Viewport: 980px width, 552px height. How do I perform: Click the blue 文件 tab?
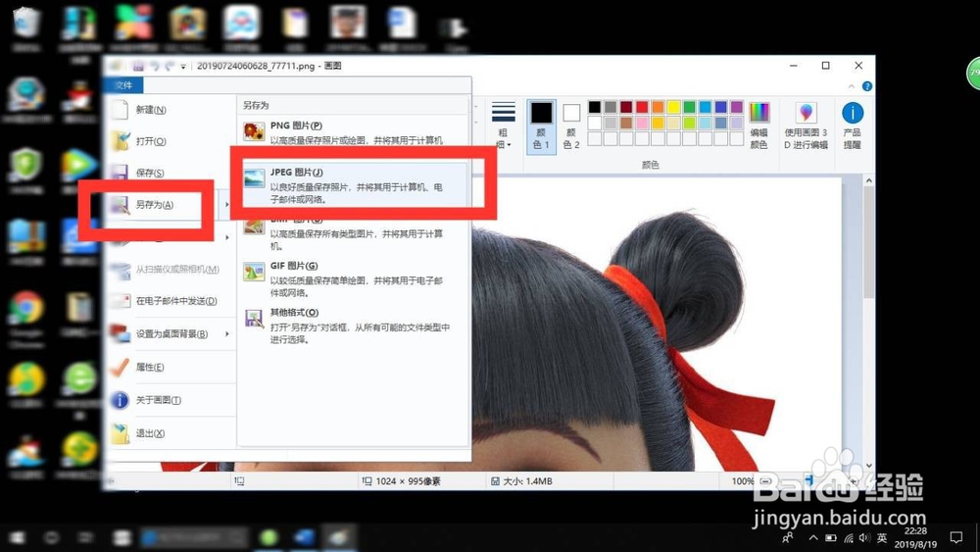[x=123, y=85]
